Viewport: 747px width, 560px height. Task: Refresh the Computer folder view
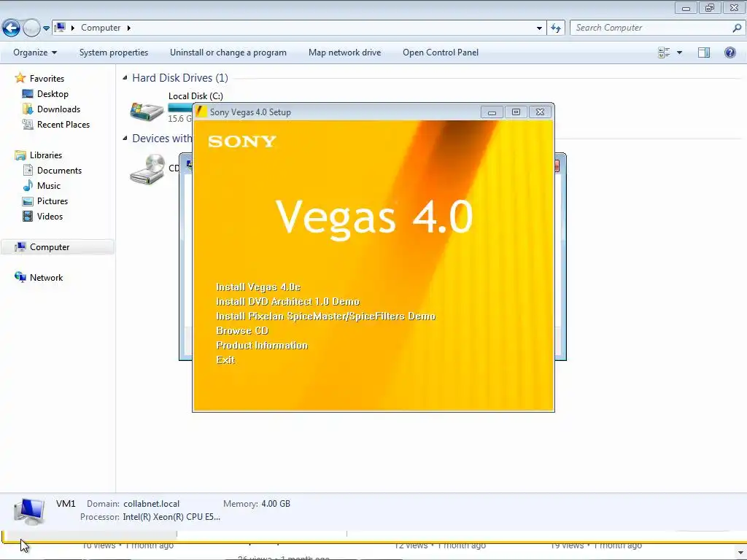pyautogui.click(x=555, y=28)
